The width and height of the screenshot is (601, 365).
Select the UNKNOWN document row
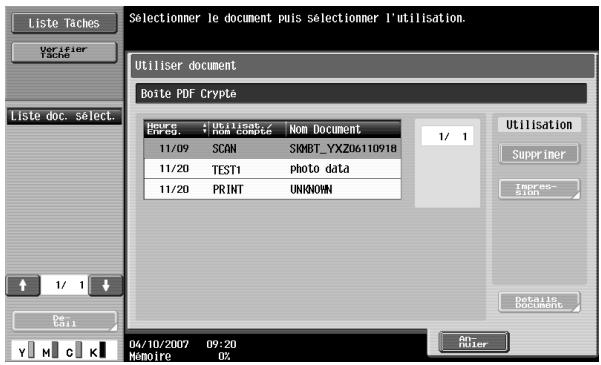[x=273, y=189]
